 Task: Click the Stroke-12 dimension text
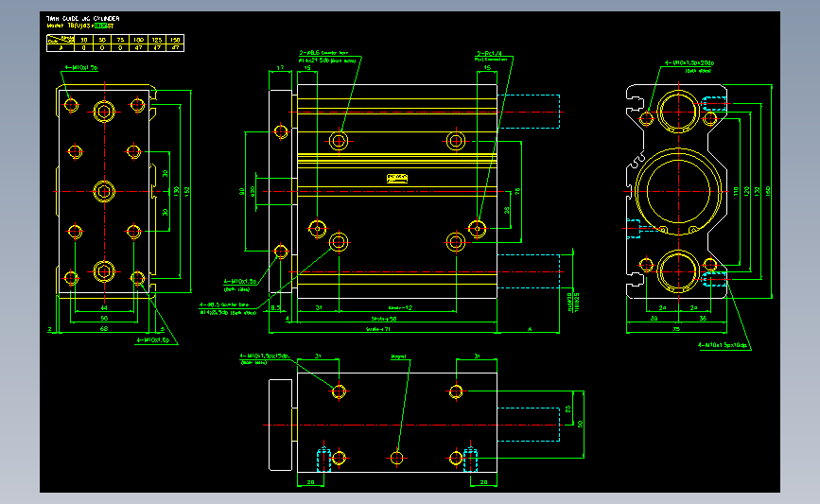pos(401,307)
